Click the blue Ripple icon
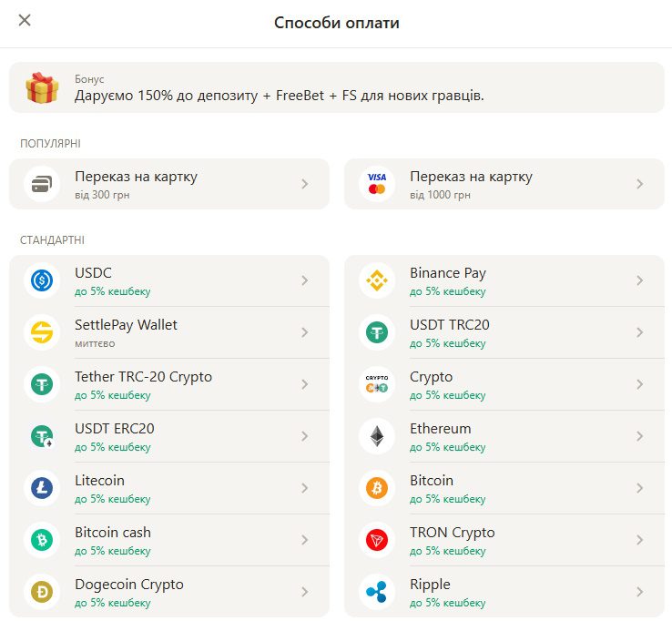The width and height of the screenshot is (672, 631). click(x=376, y=592)
